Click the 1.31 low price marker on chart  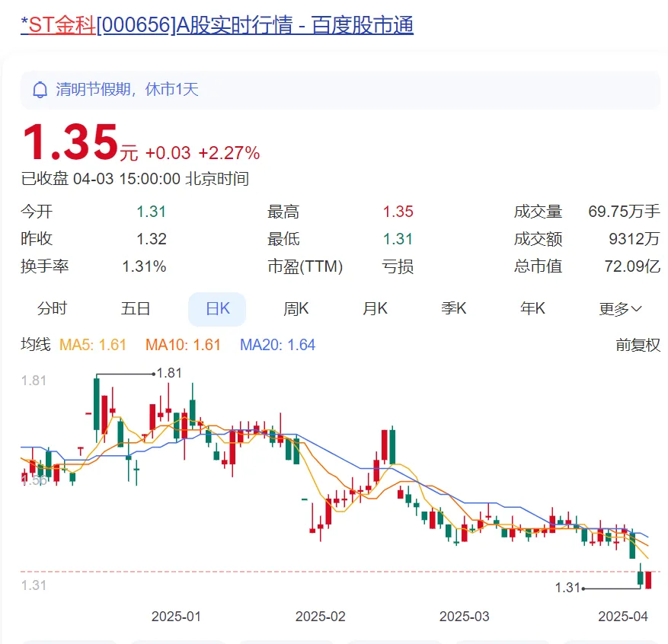pos(568,588)
